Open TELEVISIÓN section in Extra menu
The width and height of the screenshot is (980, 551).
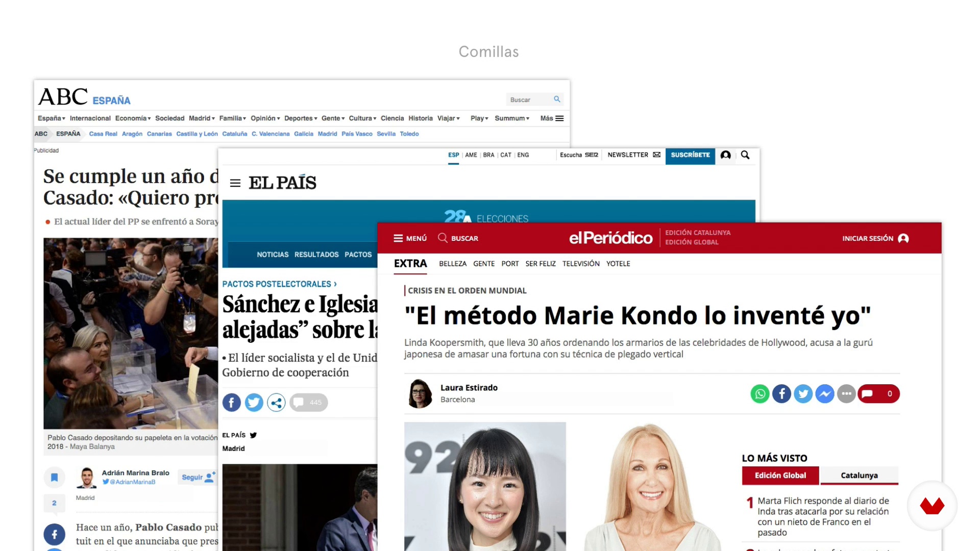581,264
